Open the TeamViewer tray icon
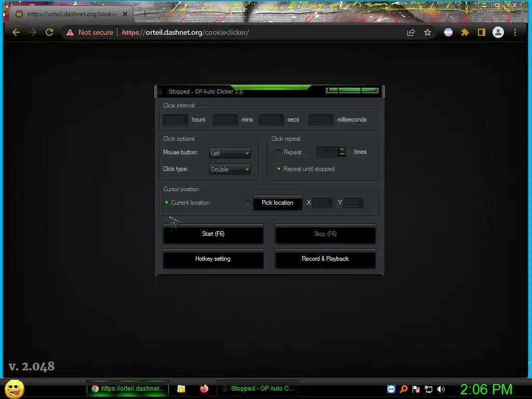 click(x=391, y=389)
